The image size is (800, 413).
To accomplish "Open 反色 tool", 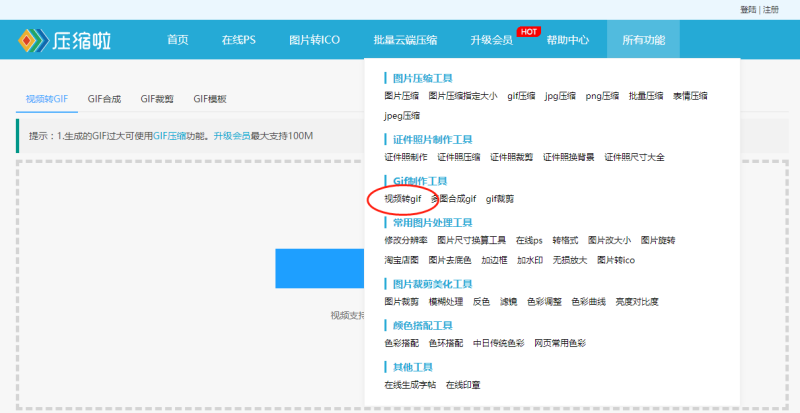I will pos(482,302).
